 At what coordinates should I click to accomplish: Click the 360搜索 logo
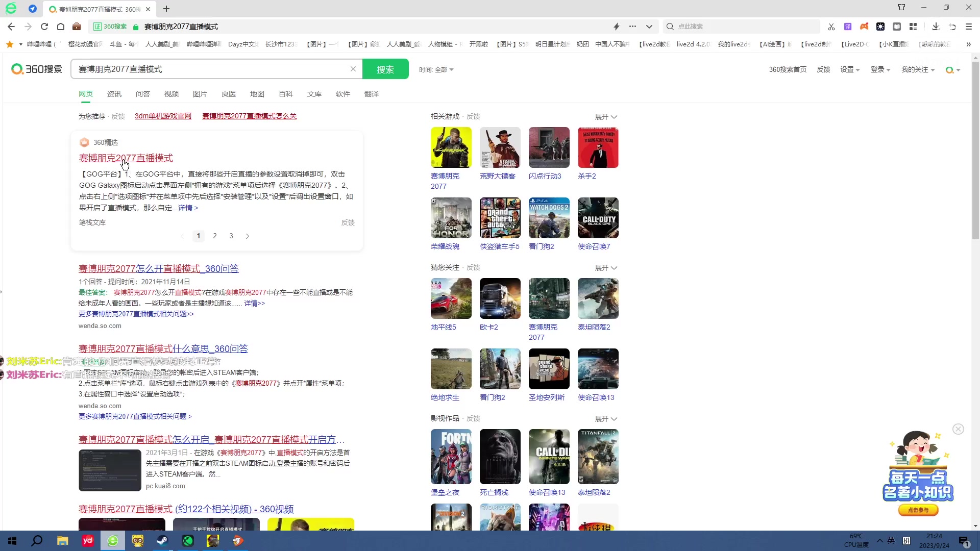37,69
